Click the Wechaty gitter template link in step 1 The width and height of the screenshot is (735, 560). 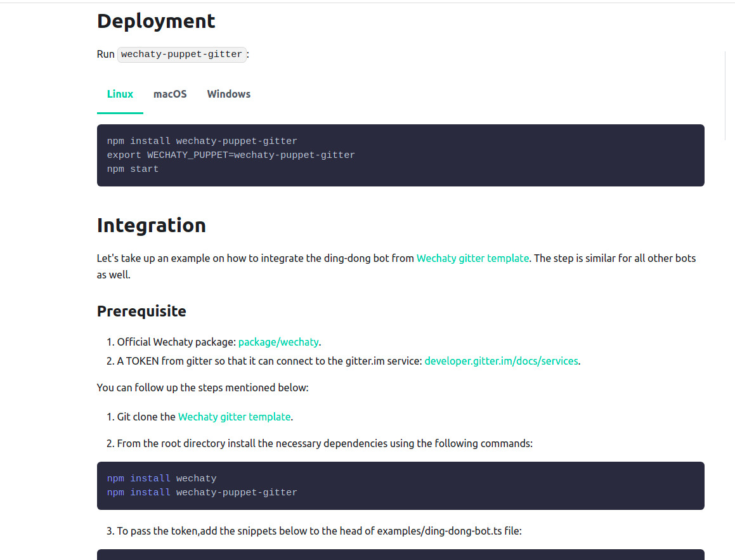pos(234,417)
